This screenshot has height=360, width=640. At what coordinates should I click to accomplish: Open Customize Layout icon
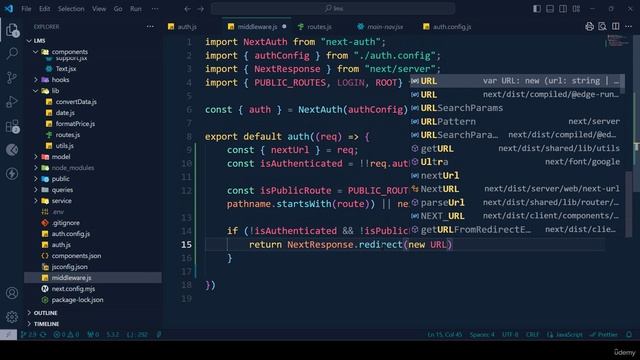click(576, 9)
